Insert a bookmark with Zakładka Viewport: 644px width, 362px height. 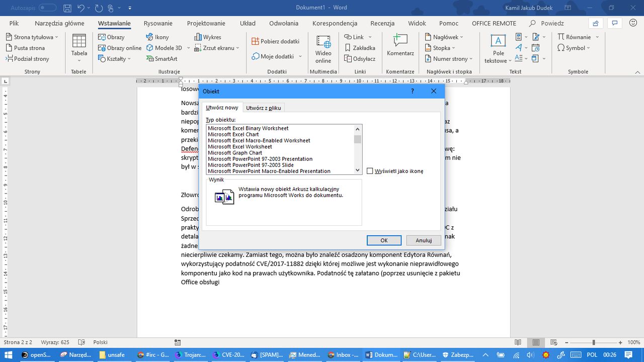(x=360, y=48)
